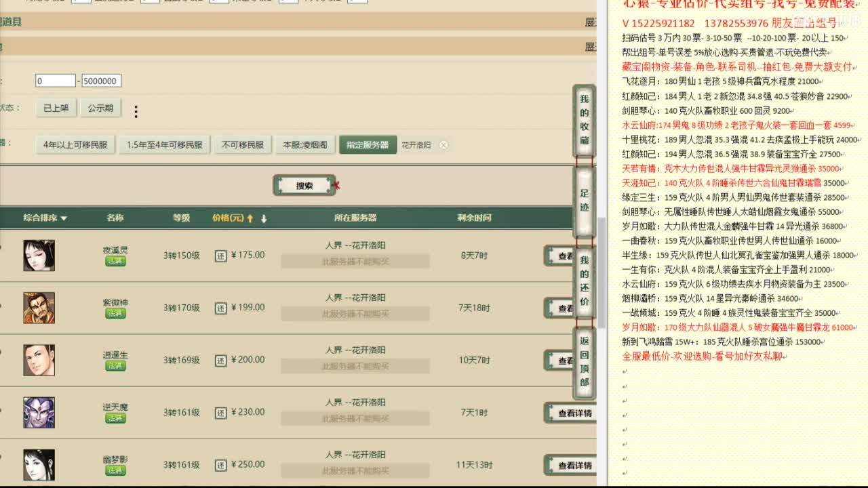Image resolution: width=868 pixels, height=488 pixels.
Task: Toggle the 公示期 status filter
Action: [x=100, y=107]
